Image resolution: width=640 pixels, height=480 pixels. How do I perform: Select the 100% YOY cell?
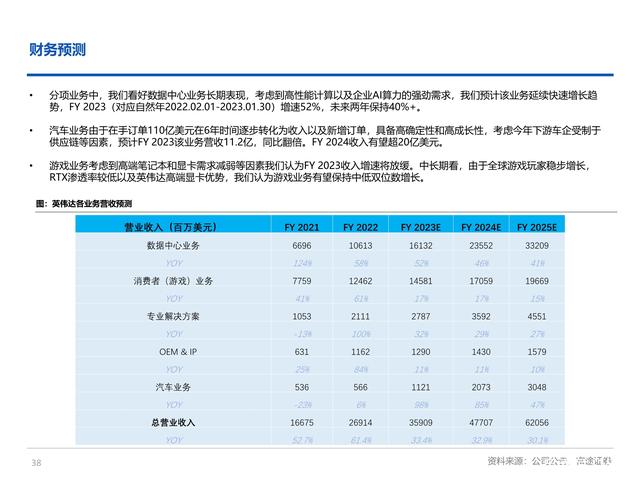[x=361, y=334]
